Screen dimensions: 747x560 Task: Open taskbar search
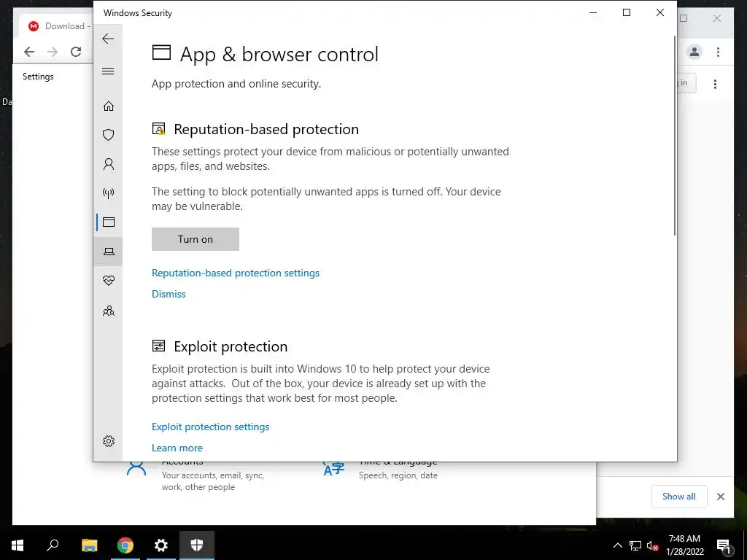(x=53, y=545)
